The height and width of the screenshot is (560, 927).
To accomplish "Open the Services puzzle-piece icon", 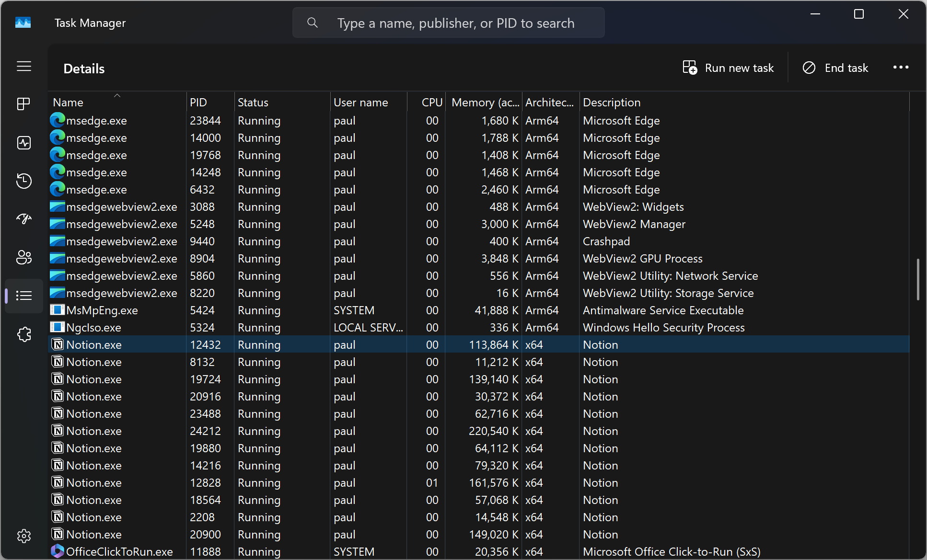I will point(23,334).
